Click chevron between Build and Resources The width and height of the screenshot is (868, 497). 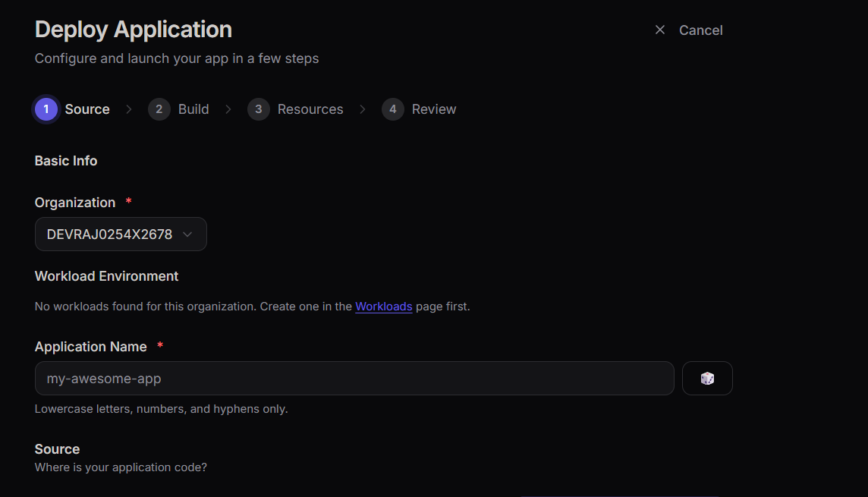[228, 109]
